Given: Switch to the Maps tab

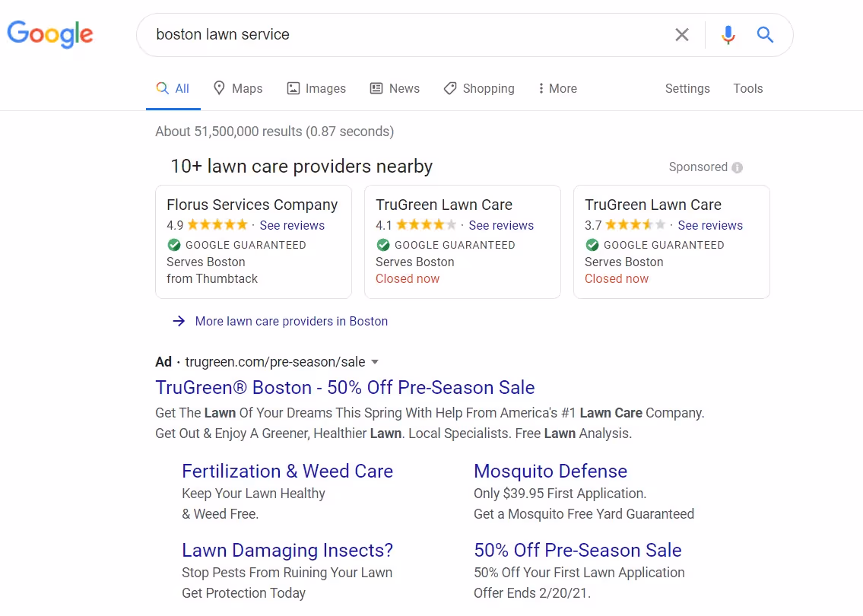Looking at the screenshot, I should coord(238,89).
